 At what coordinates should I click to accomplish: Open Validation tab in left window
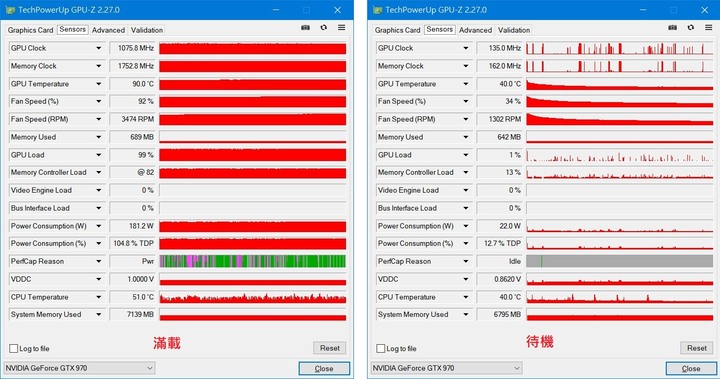146,30
